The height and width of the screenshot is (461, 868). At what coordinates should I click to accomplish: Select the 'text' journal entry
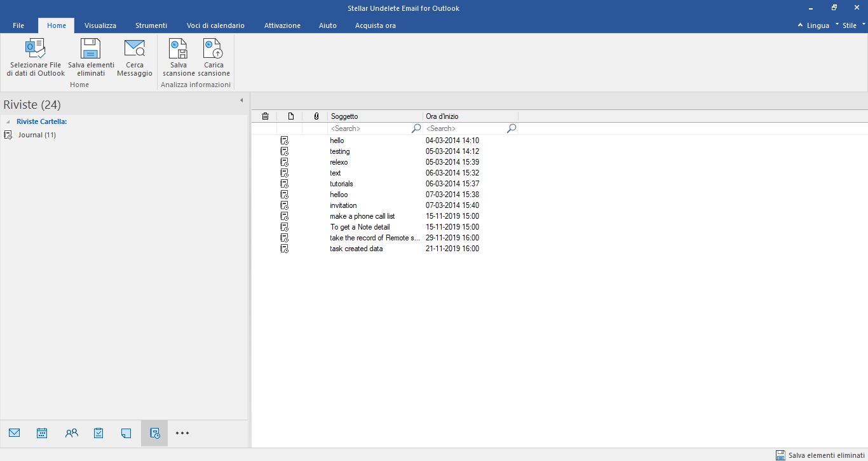coord(336,173)
